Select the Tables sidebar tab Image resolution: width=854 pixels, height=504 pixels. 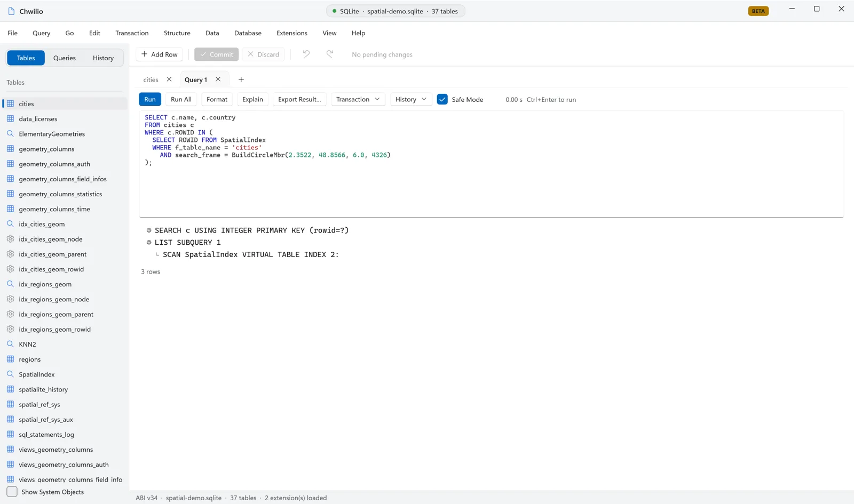26,58
